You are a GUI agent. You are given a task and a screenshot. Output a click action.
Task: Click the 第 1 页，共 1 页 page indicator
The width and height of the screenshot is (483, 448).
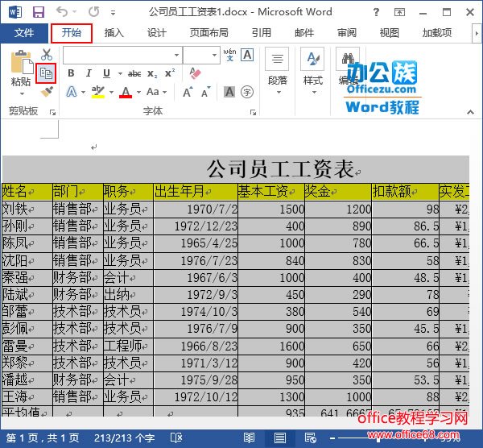43,438
